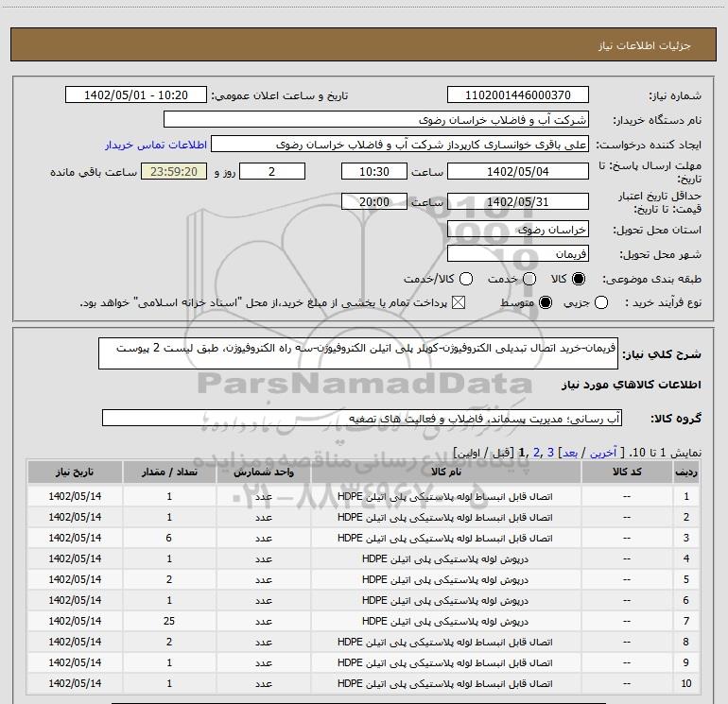Screen dimensions: 728x704
Task: Click the need date in row 1
Action: [75, 496]
